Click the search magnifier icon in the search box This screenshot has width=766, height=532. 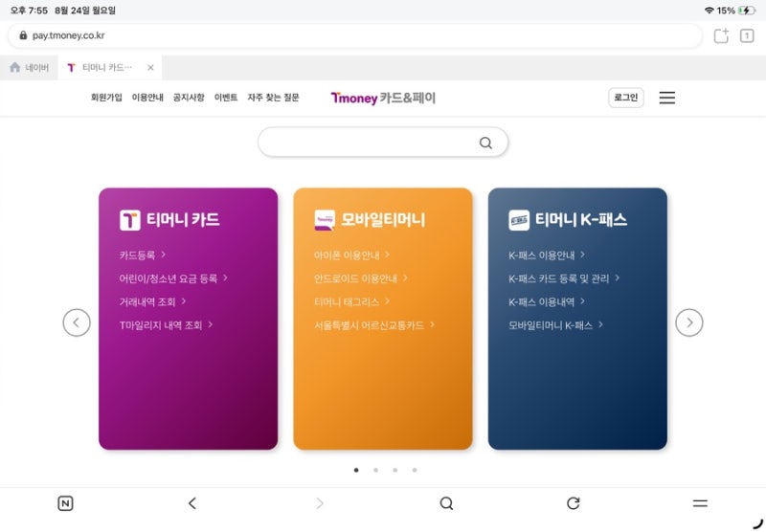pos(485,143)
